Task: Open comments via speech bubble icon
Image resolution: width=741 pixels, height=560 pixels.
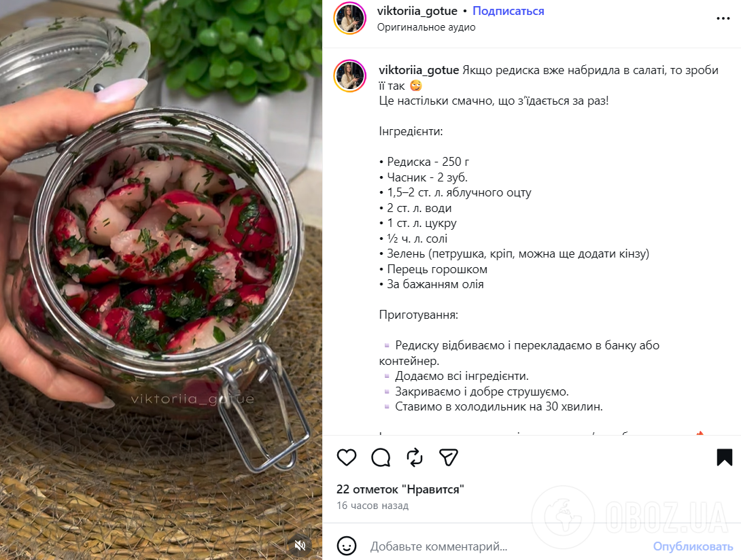Action: pyautogui.click(x=381, y=457)
